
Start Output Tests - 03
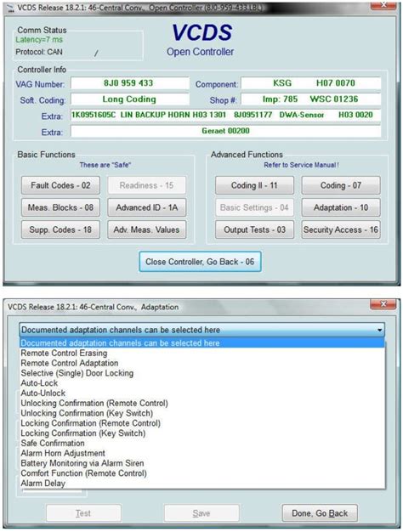click(254, 229)
